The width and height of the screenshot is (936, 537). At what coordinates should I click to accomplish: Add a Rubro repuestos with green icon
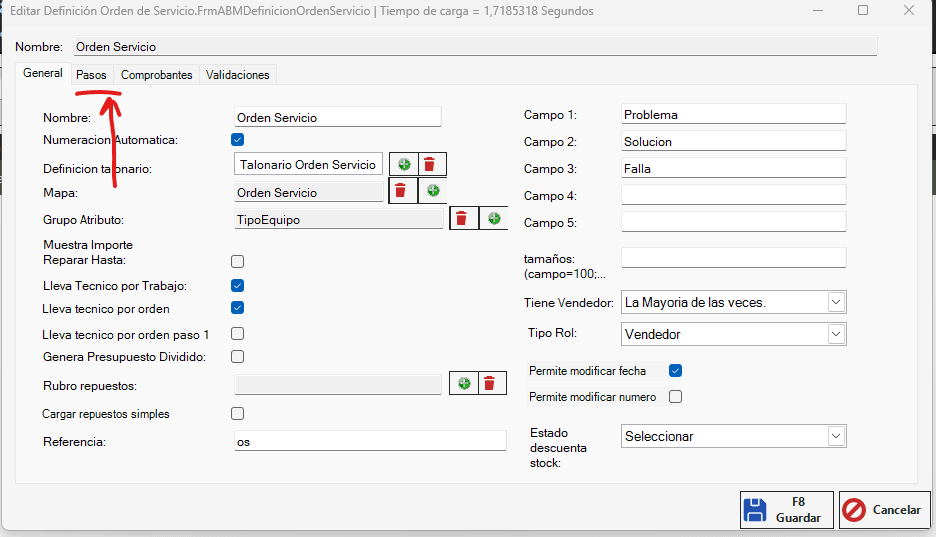pyautogui.click(x=464, y=383)
